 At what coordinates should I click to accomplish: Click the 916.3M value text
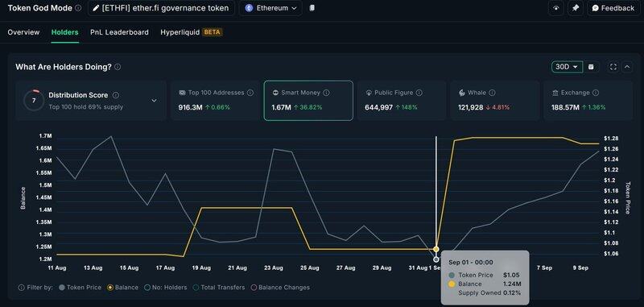click(190, 108)
